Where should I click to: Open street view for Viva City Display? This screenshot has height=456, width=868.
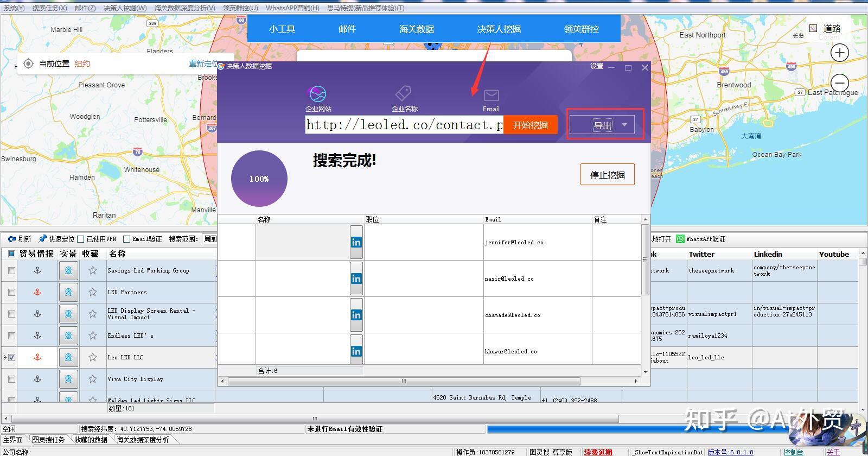click(x=68, y=379)
